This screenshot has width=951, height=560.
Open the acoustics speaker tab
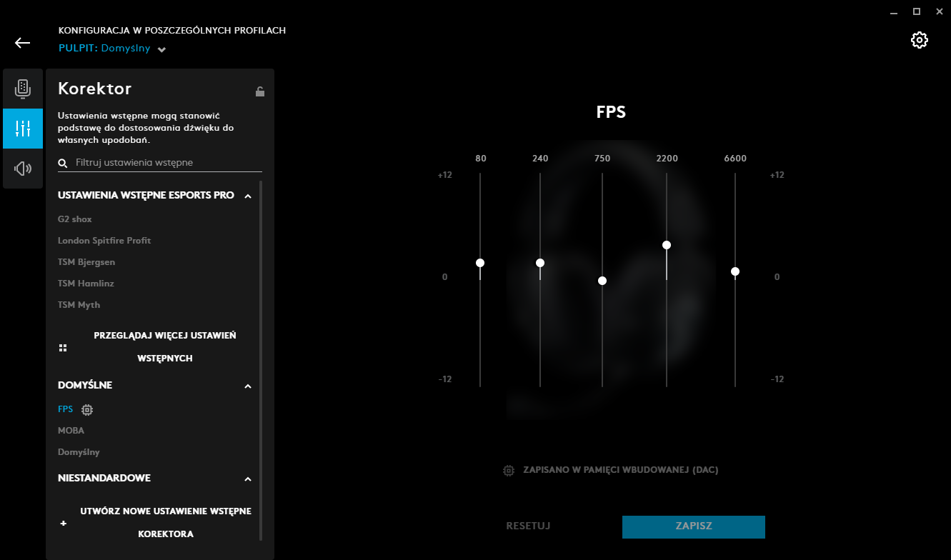[23, 169]
